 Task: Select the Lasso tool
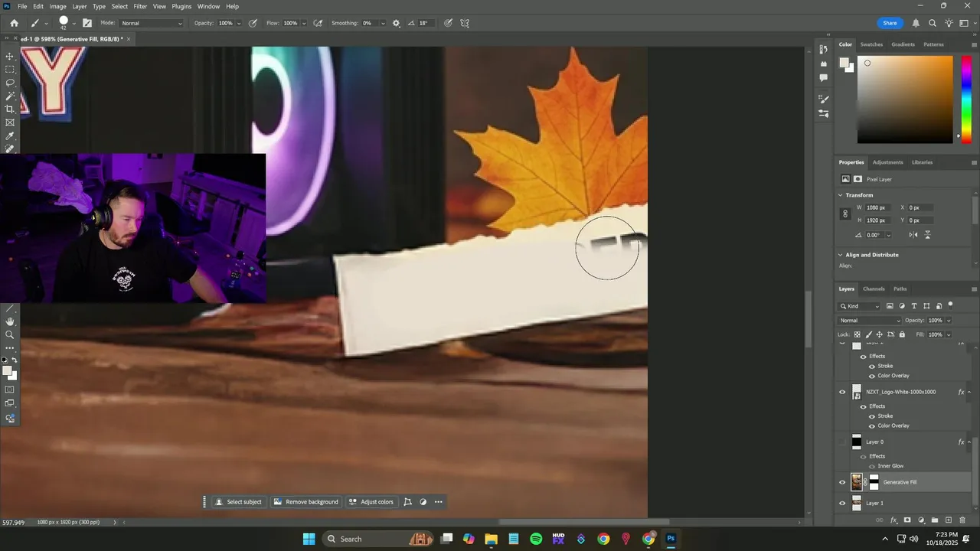pos(10,83)
